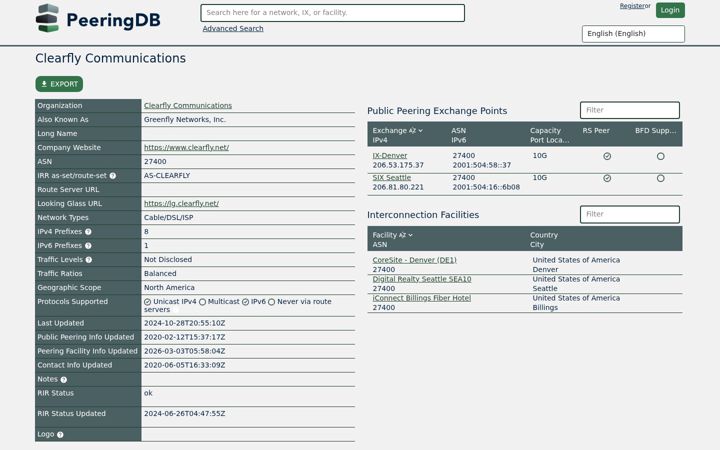This screenshot has width=720, height=450.
Task: Open Digital Realty Seattle SEA10 facility link
Action: pyautogui.click(x=422, y=279)
